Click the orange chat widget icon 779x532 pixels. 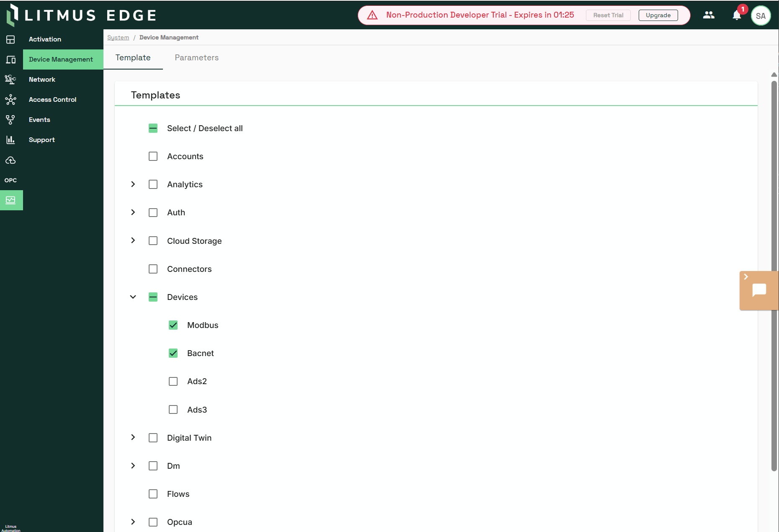pyautogui.click(x=759, y=290)
